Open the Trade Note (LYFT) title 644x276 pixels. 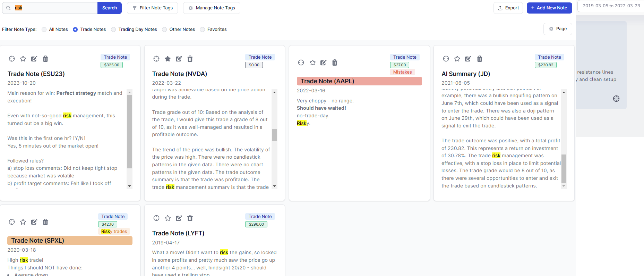point(178,233)
